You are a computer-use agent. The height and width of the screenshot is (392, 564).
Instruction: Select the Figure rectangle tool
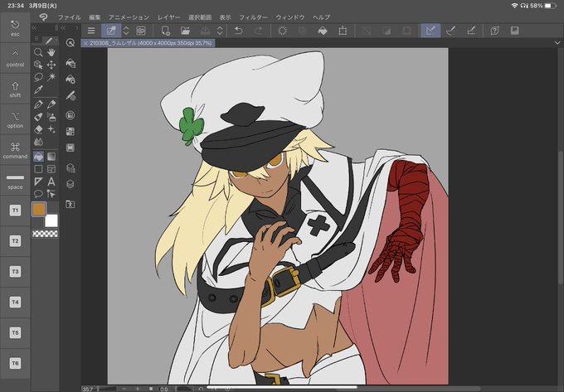pyautogui.click(x=38, y=169)
